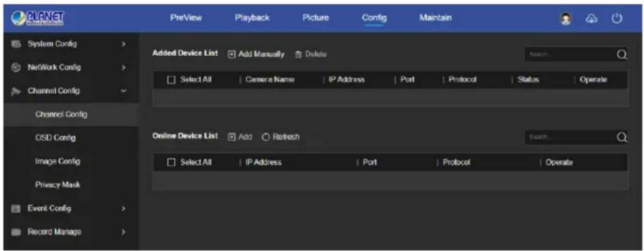Expand the NetWork Config chevron
This screenshot has width=644, height=251.
pos(123,68)
